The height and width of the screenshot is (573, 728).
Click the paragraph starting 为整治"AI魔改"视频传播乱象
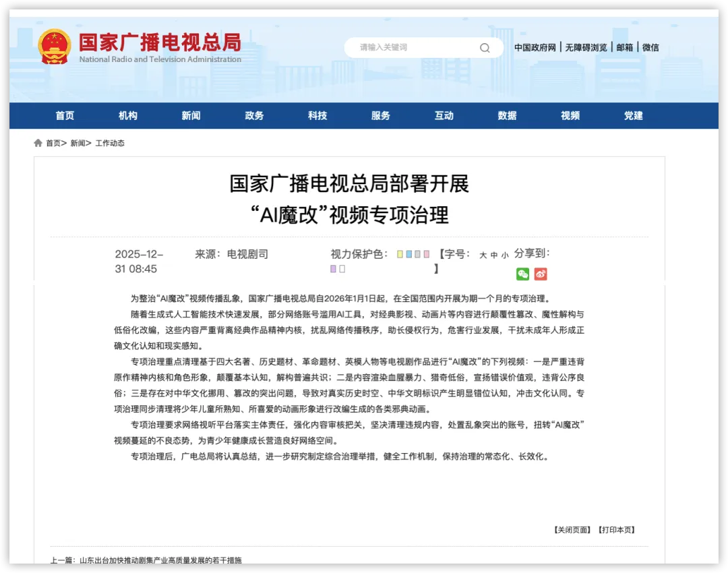click(342, 299)
